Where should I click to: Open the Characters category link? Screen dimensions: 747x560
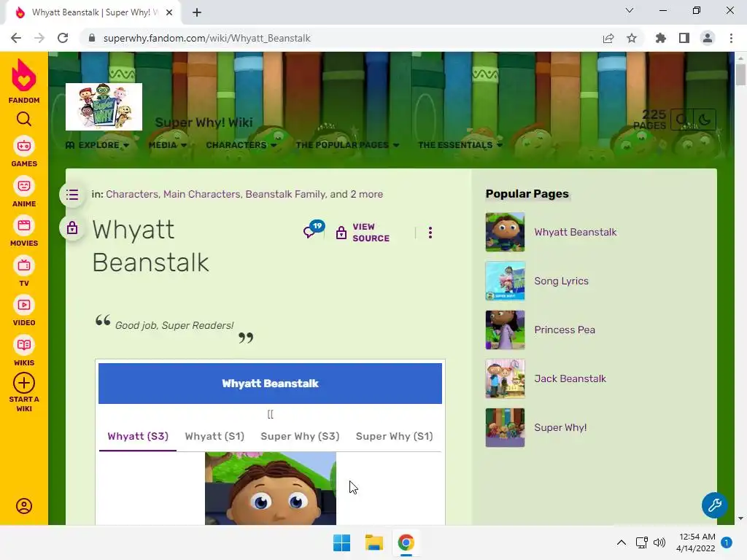132,194
